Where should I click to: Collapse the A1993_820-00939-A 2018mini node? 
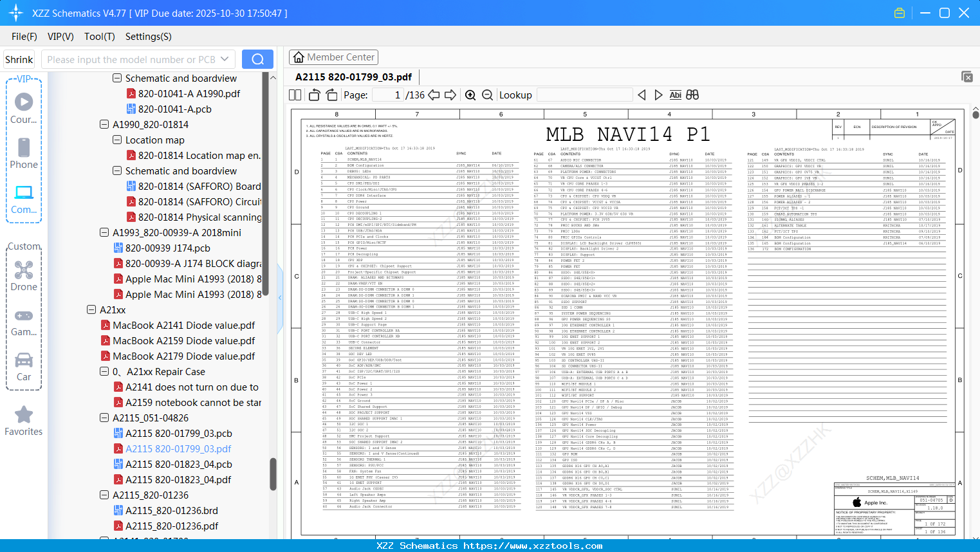tap(104, 233)
